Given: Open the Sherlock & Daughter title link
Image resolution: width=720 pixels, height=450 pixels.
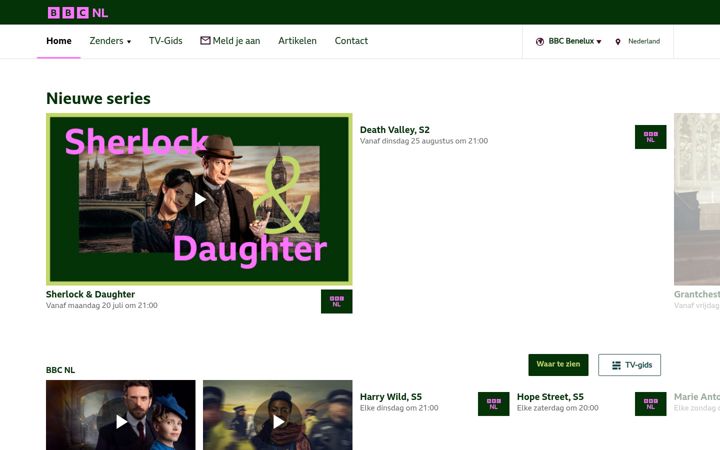Looking at the screenshot, I should [90, 294].
